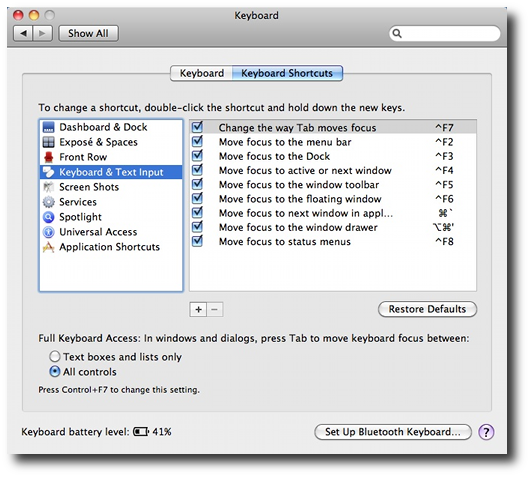Uncheck Move focus to the Dock

pyautogui.click(x=197, y=156)
